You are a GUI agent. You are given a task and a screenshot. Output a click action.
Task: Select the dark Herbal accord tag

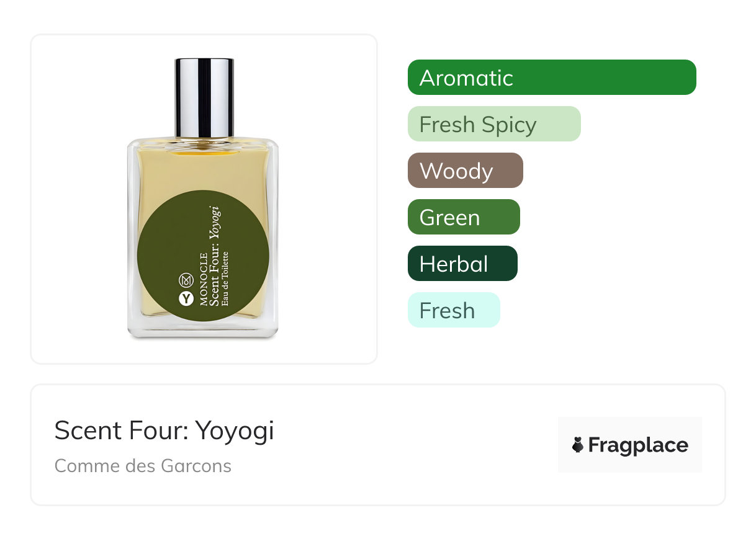pyautogui.click(x=462, y=264)
